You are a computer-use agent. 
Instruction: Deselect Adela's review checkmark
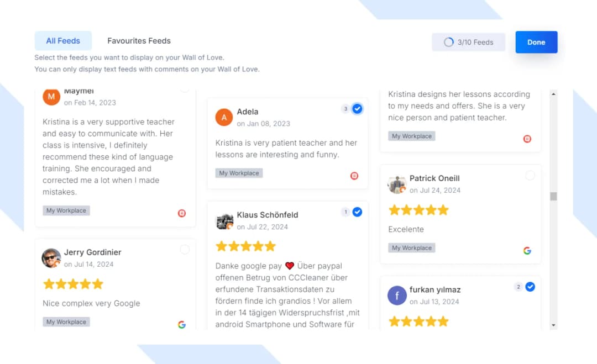[357, 109]
